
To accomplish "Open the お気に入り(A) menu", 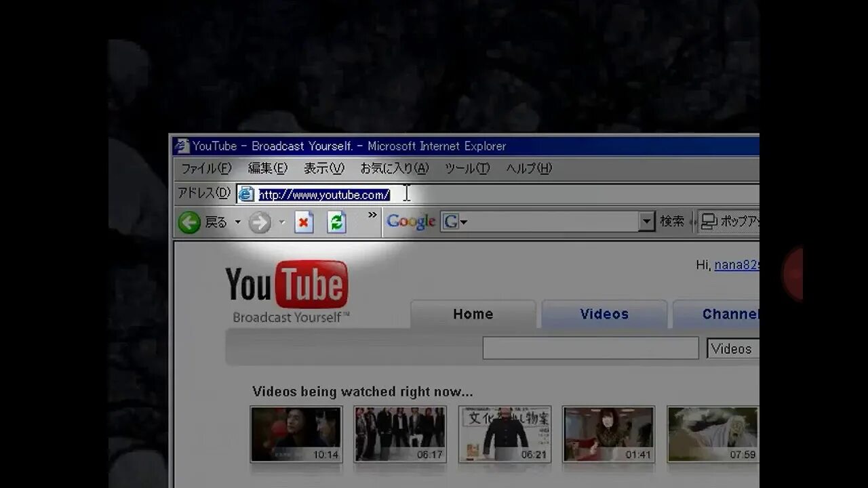I will 395,168.
